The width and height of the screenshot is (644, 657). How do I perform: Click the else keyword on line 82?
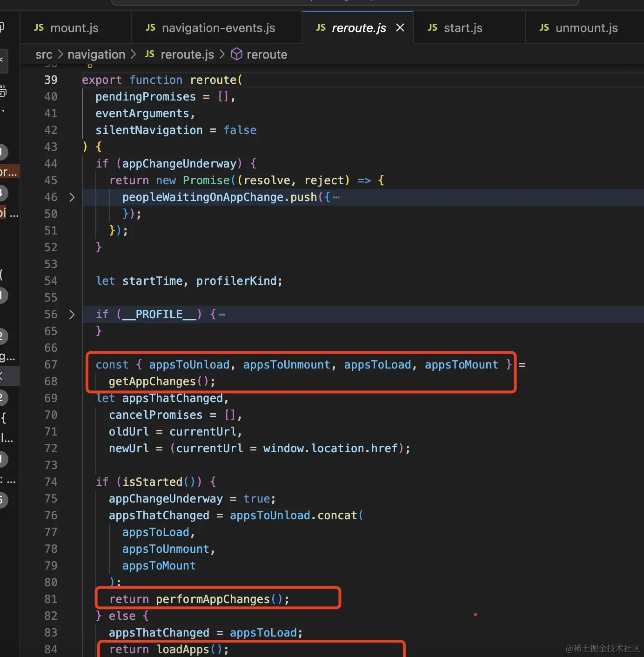122,616
